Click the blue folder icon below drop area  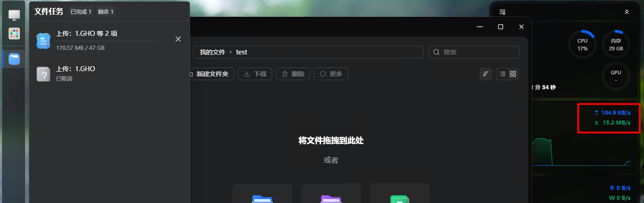point(262,198)
